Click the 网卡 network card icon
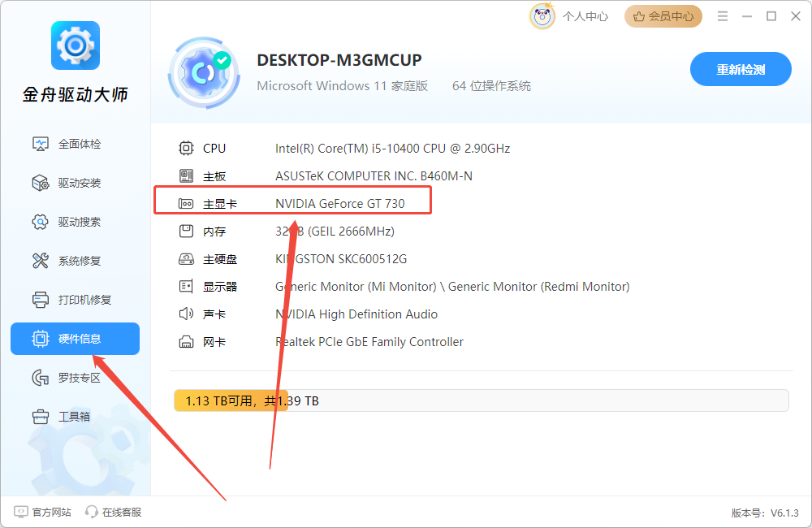 click(186, 342)
